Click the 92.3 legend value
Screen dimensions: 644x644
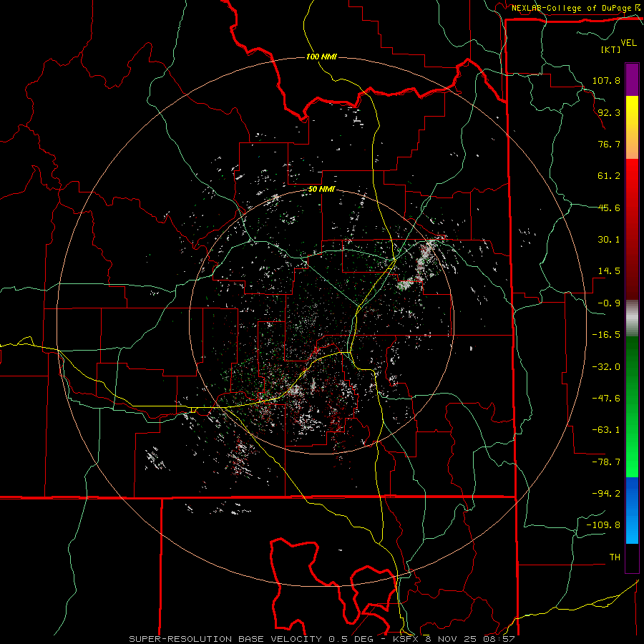pos(609,112)
